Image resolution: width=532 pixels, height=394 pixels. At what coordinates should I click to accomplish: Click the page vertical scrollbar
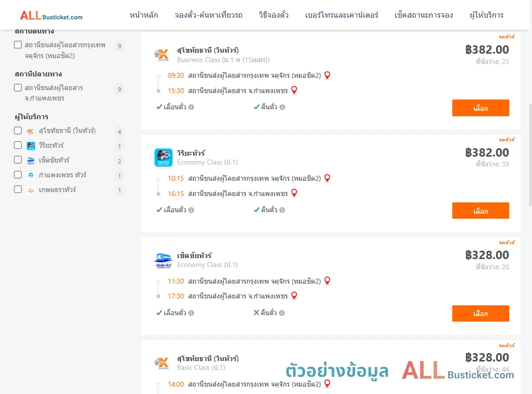click(x=530, y=155)
